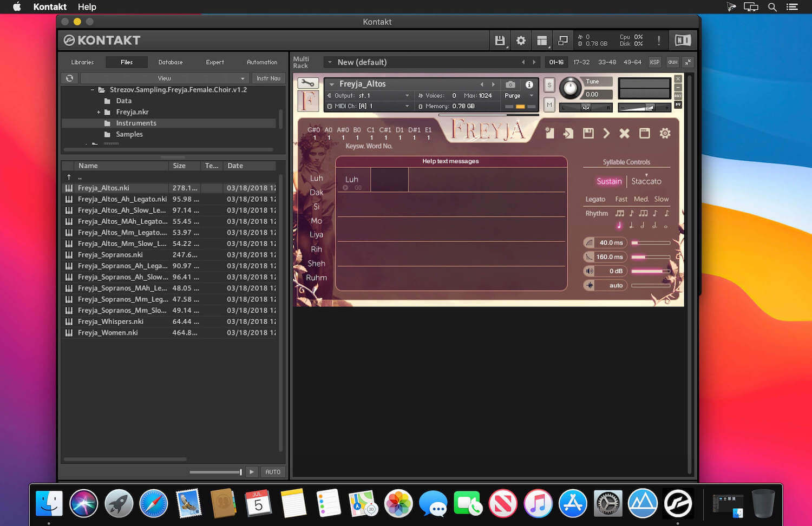
Task: Switch to the Expert tab
Action: coord(215,62)
